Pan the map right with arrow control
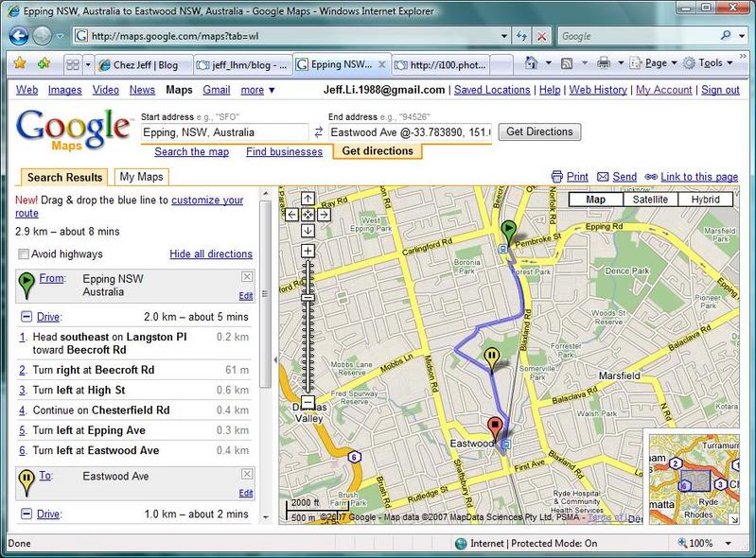756x558 pixels. point(324,215)
